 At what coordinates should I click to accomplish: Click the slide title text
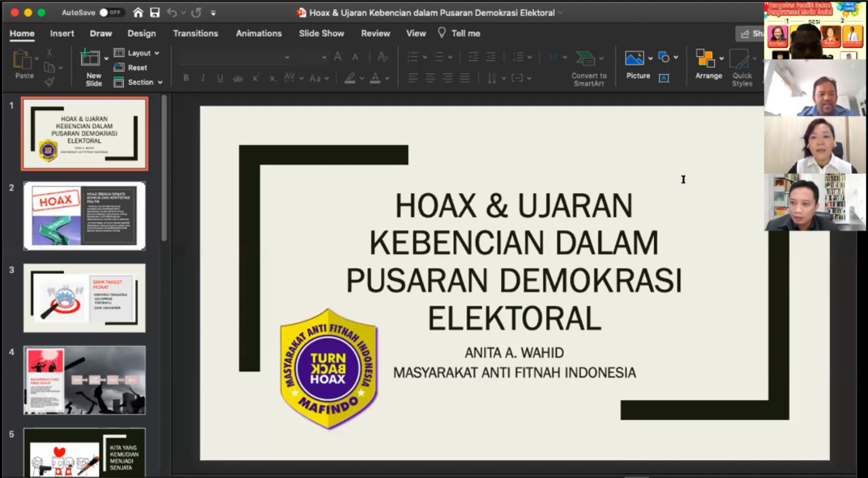[x=514, y=261]
